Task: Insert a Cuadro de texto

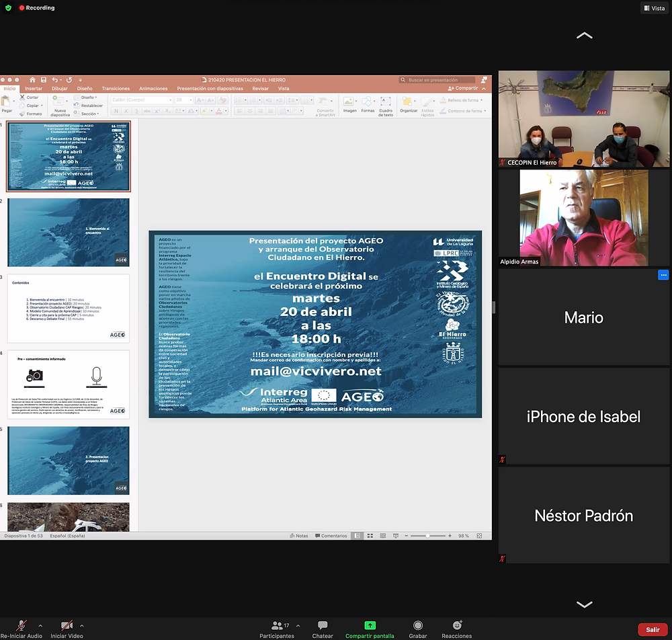Action: coord(386,106)
